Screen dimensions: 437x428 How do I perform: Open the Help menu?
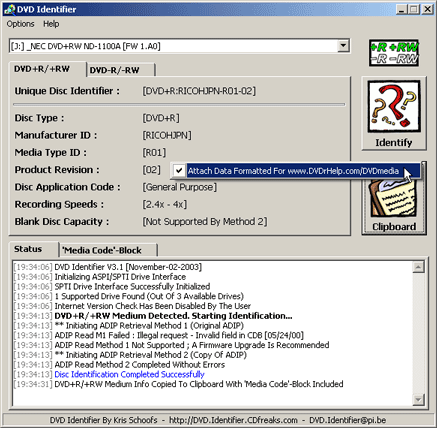click(x=51, y=24)
